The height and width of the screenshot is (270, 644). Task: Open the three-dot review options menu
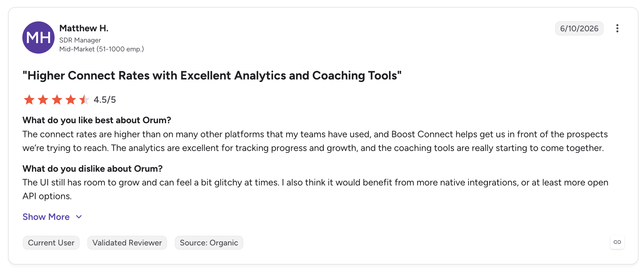click(617, 28)
